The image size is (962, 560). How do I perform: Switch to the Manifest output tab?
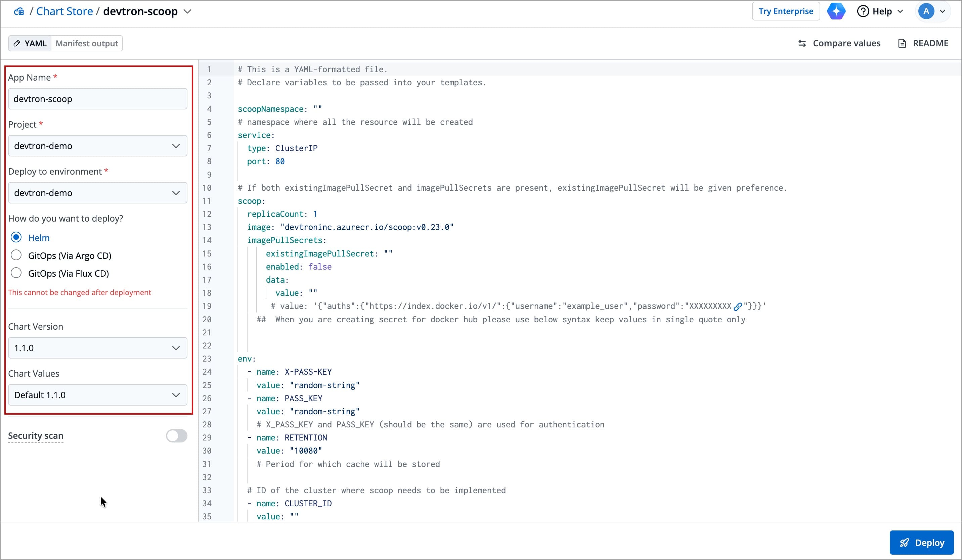[x=87, y=44]
